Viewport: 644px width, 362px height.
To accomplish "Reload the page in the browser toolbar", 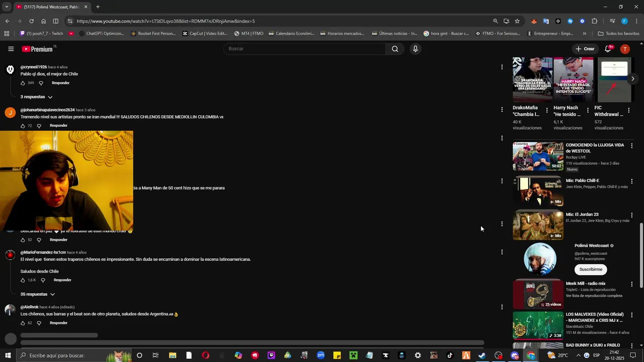I will (31, 21).
